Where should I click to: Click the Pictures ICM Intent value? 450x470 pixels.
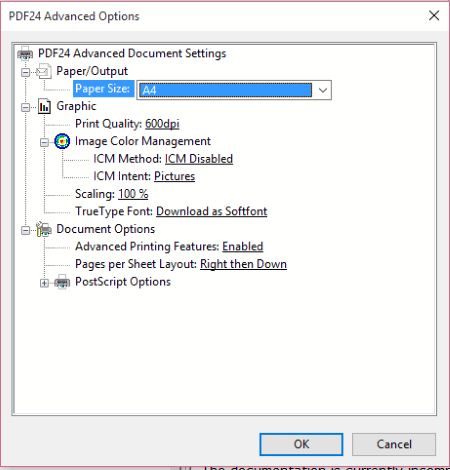pyautogui.click(x=174, y=176)
